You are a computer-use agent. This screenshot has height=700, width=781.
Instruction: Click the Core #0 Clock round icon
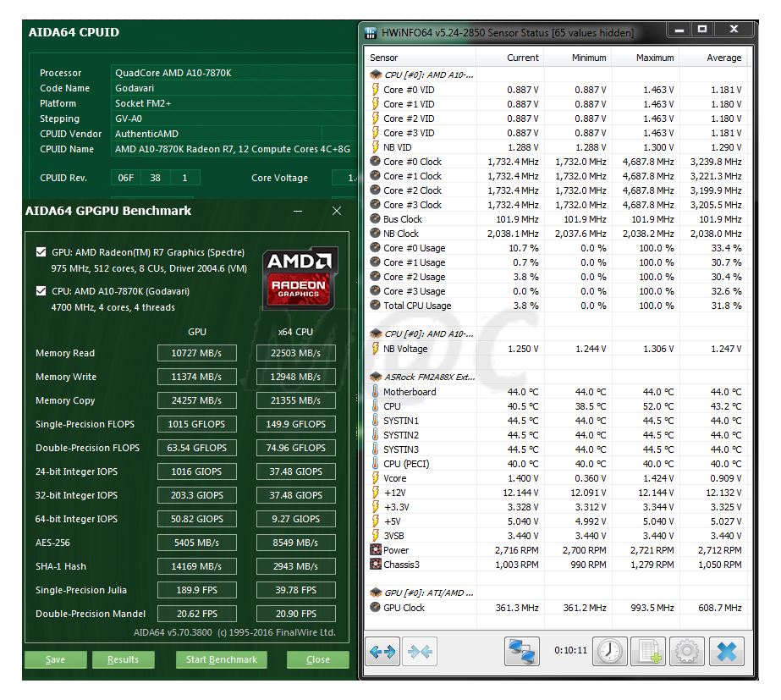click(x=375, y=162)
